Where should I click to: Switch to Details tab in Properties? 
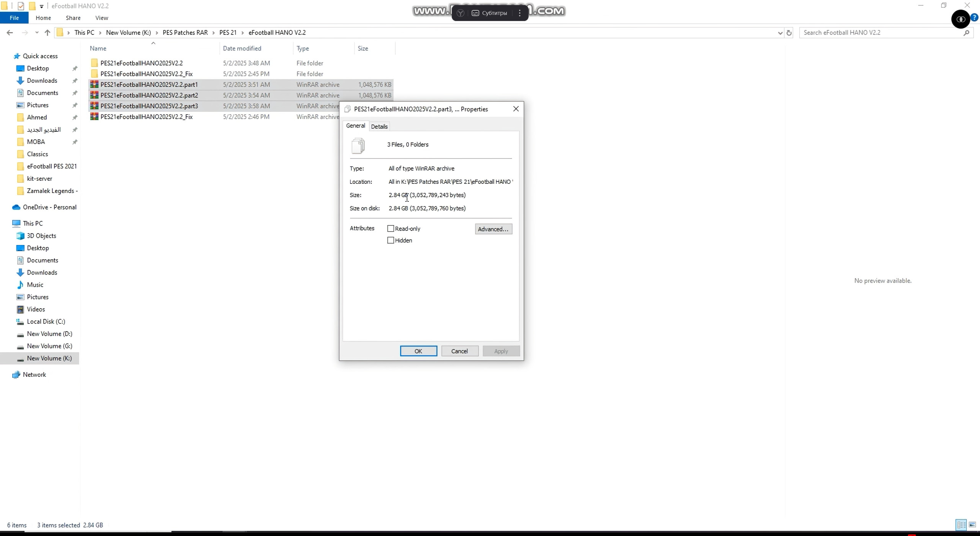[x=379, y=126]
